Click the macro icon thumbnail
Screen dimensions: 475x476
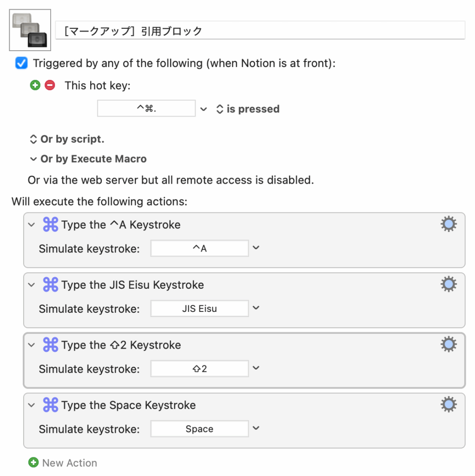point(30,30)
